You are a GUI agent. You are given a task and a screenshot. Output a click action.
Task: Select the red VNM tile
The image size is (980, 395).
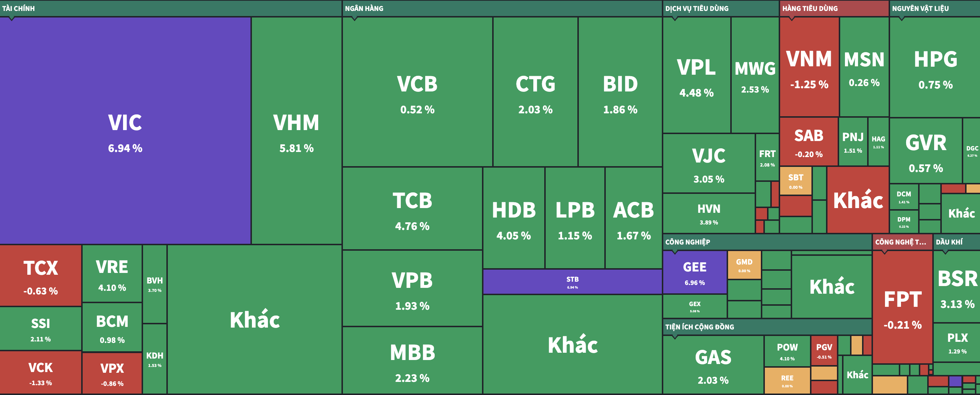click(x=809, y=67)
